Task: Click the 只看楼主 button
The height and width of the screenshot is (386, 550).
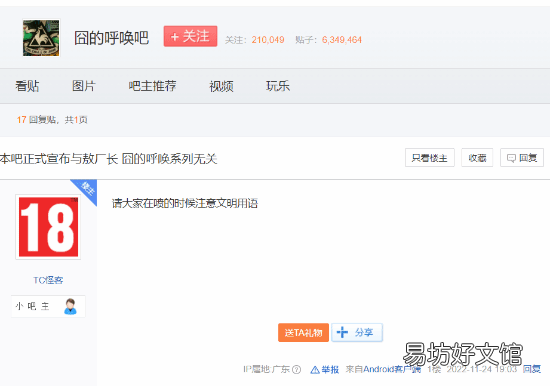Action: coord(430,158)
